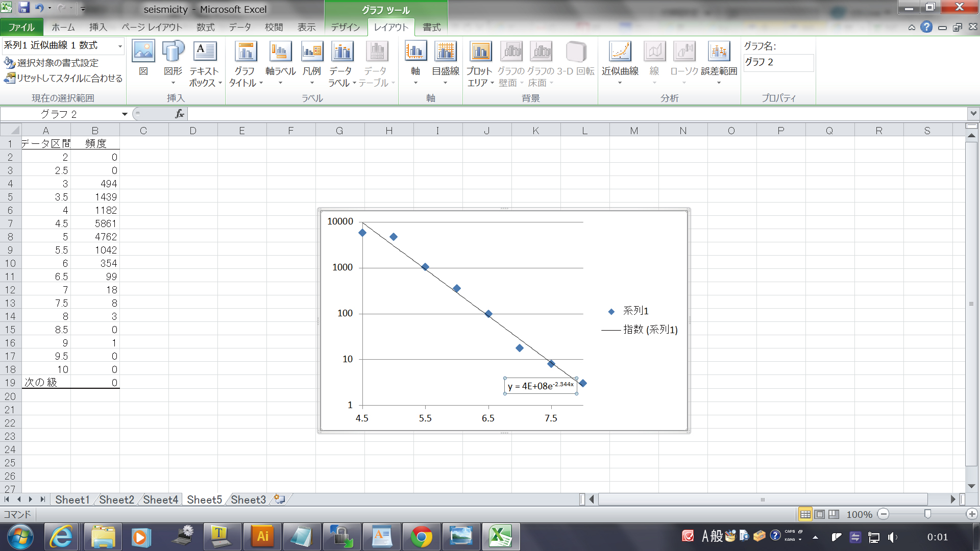The width and height of the screenshot is (980, 551).
Task: Click format selection (選択対象の書式設定)
Action: pos(51,63)
